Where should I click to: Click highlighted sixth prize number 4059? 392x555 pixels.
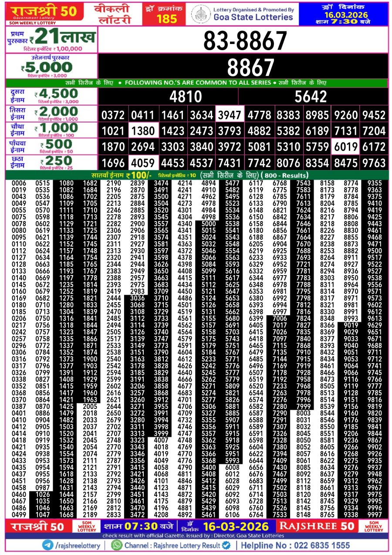point(143,163)
